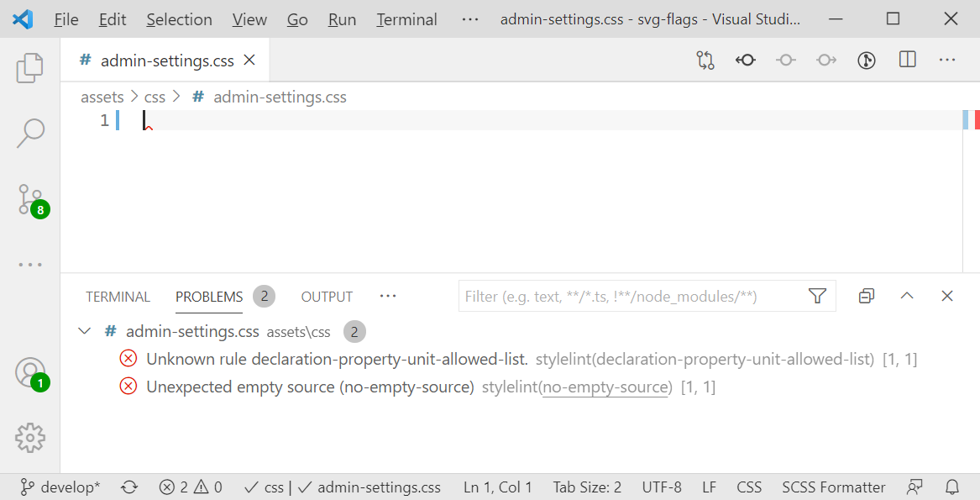Click the Accounts icon in activity bar
The image size is (980, 500).
[30, 371]
